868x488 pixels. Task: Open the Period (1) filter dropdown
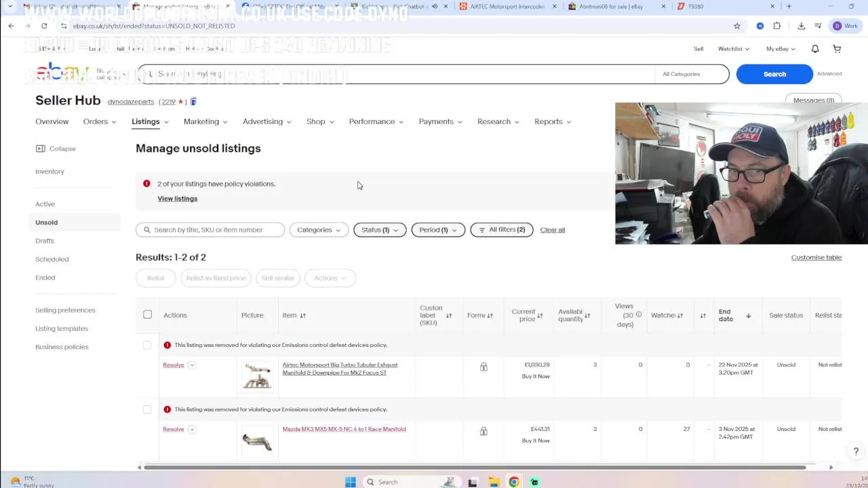tap(438, 230)
